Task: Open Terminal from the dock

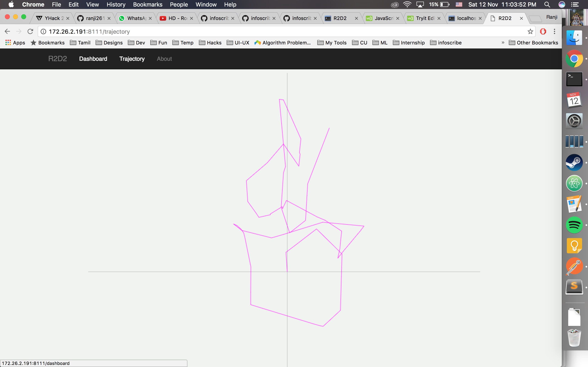Action: (574, 79)
